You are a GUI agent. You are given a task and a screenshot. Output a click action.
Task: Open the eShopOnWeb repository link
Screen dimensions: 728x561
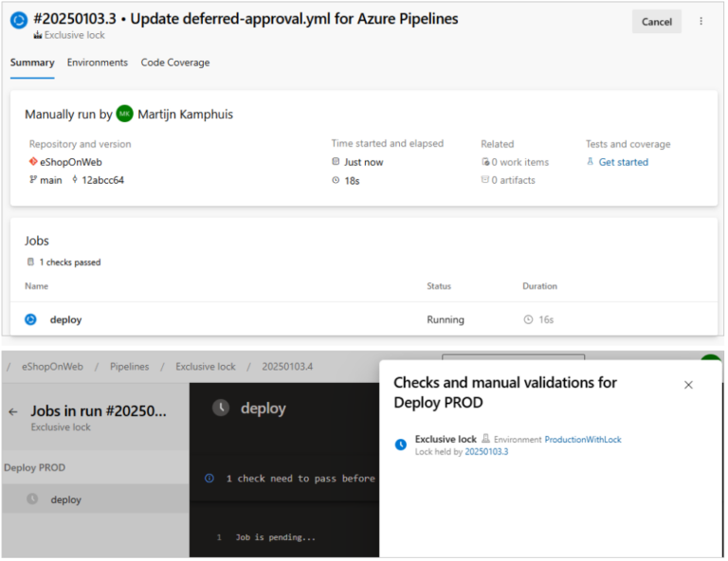click(70, 162)
